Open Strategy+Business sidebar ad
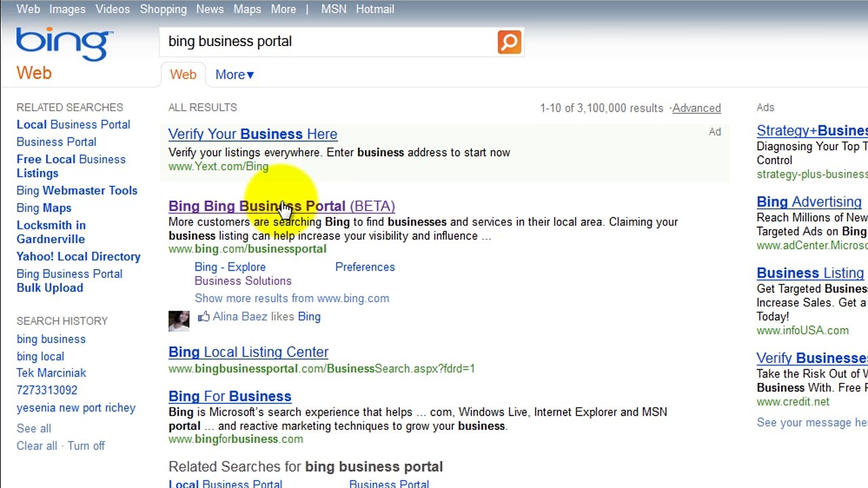868x488 pixels. (812, 131)
